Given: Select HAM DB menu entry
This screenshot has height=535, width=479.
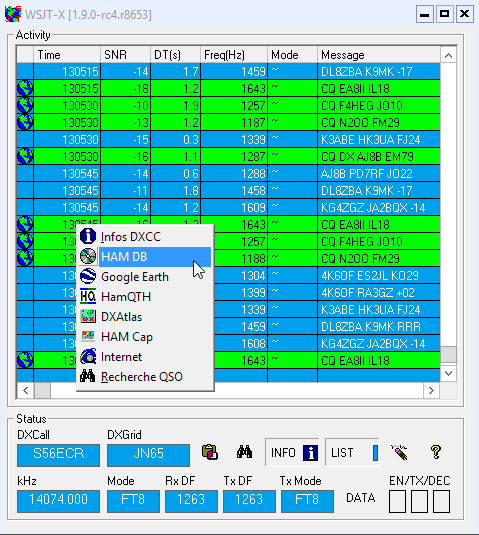Looking at the screenshot, I should [145, 257].
